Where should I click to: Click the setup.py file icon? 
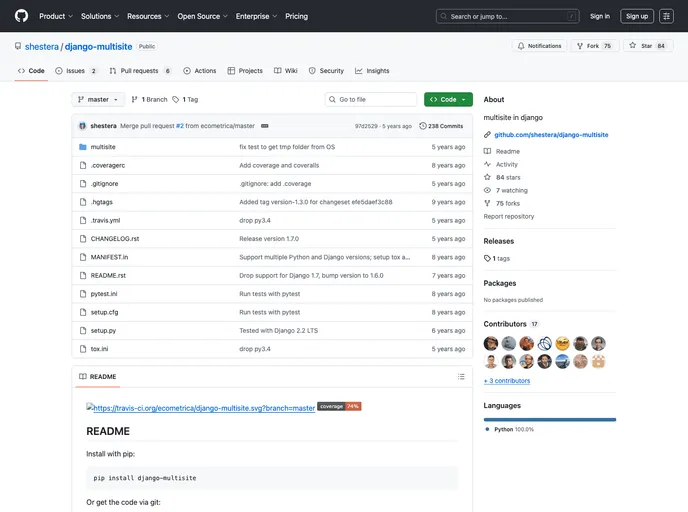(83, 331)
